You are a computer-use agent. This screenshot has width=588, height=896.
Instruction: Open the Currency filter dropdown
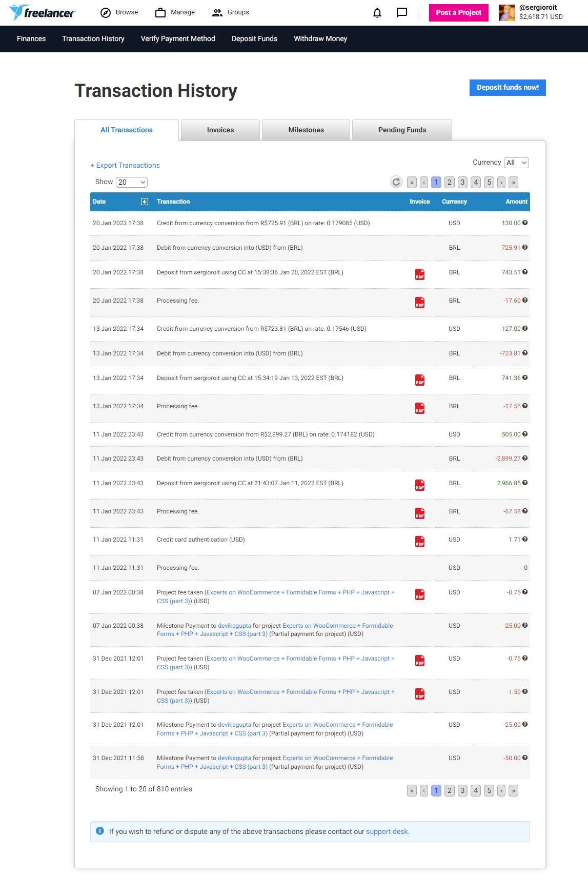click(516, 163)
